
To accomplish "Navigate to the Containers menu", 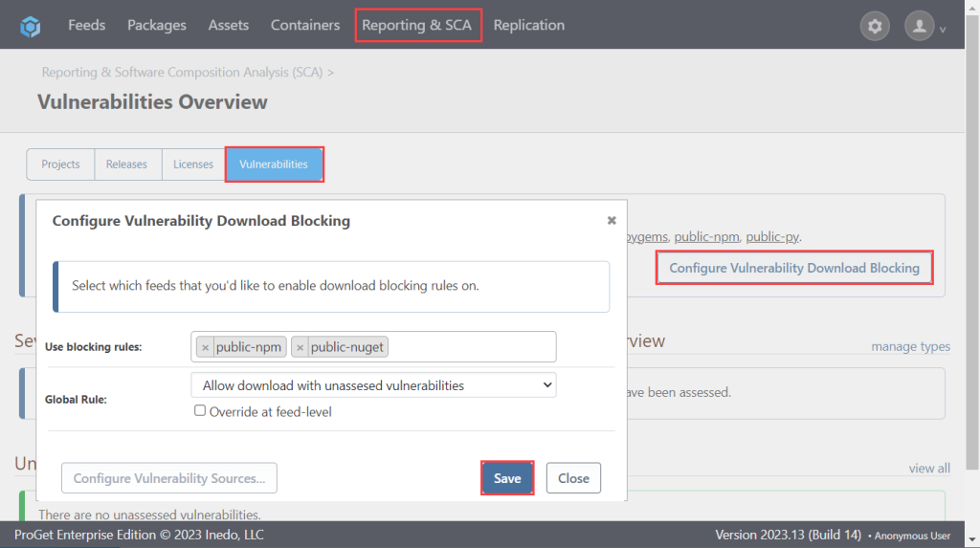I will [304, 26].
